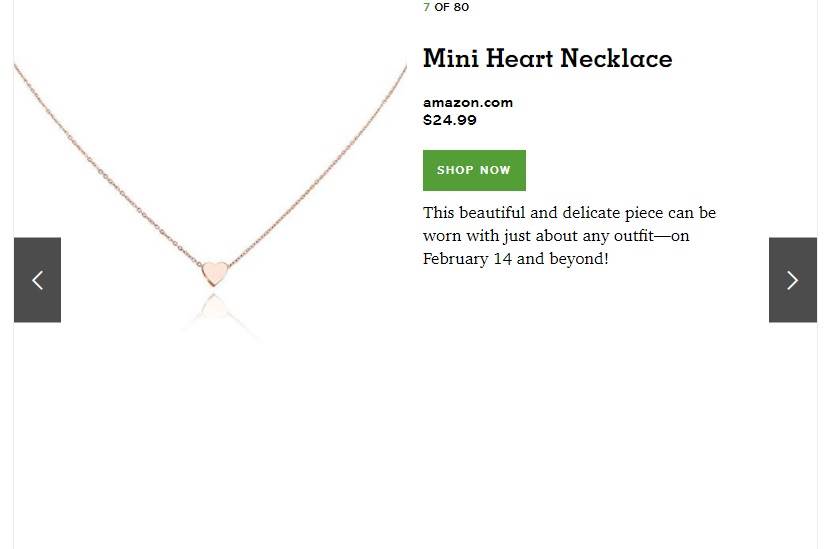
Task: Click the word "Heart" in the heading
Action: [x=519, y=58]
